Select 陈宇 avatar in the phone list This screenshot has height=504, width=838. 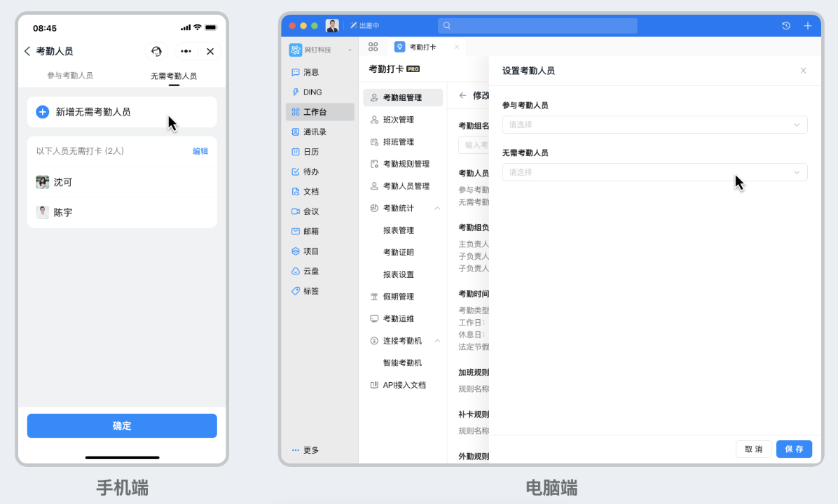coord(42,213)
